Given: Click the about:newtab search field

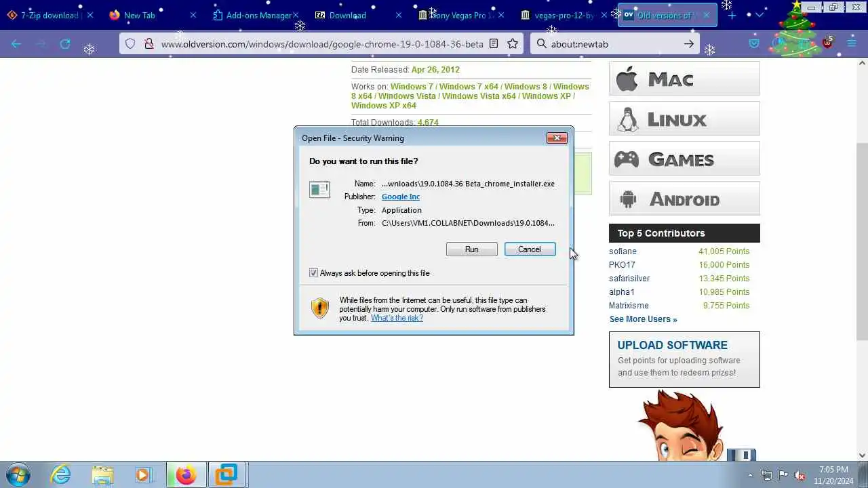Looking at the screenshot, I should pos(614,43).
